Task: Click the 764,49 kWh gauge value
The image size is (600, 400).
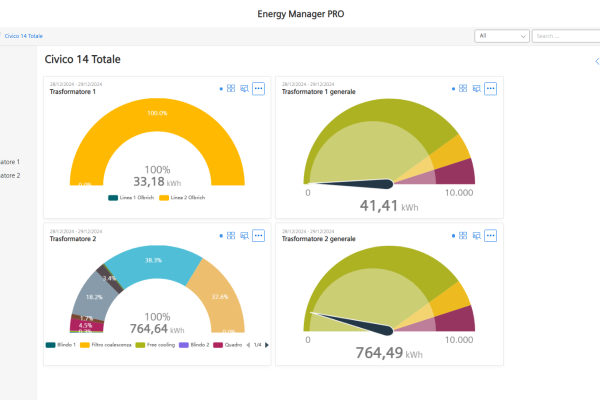Action: (389, 353)
